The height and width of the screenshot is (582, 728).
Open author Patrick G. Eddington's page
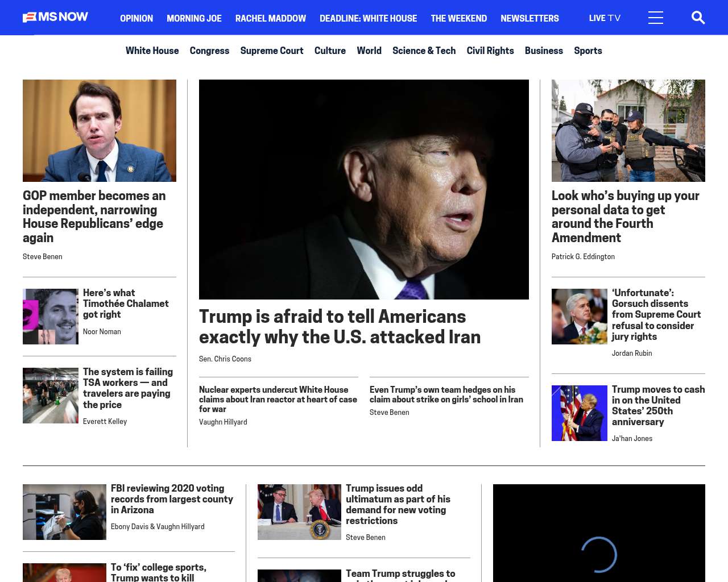583,257
